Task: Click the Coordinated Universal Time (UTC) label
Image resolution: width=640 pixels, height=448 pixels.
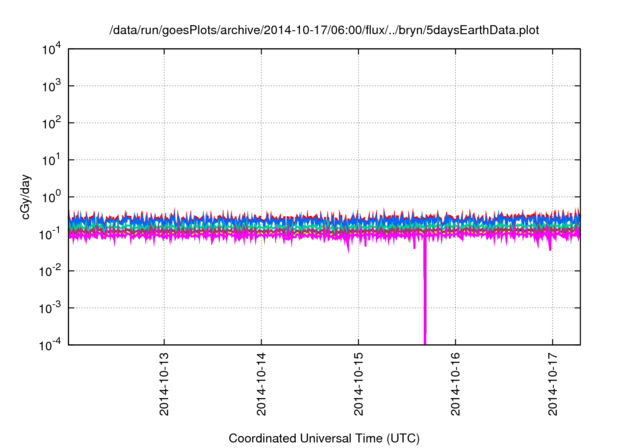Action: pos(324,439)
